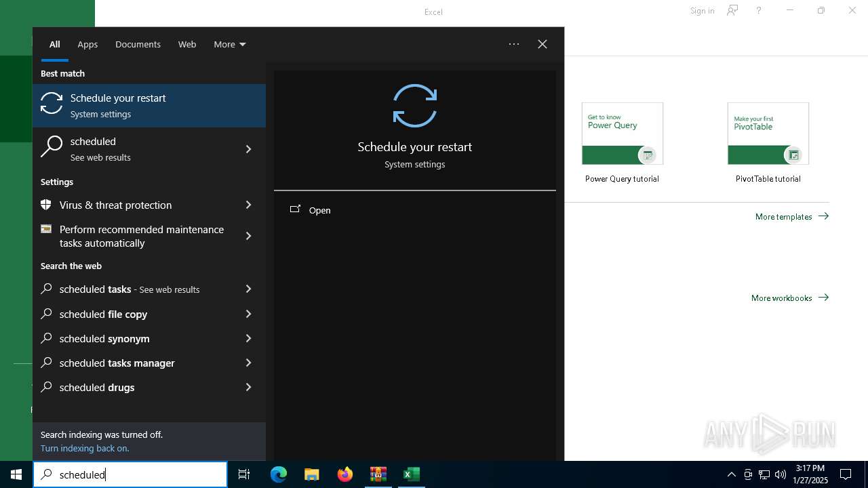Open Task View from the taskbar

(244, 474)
